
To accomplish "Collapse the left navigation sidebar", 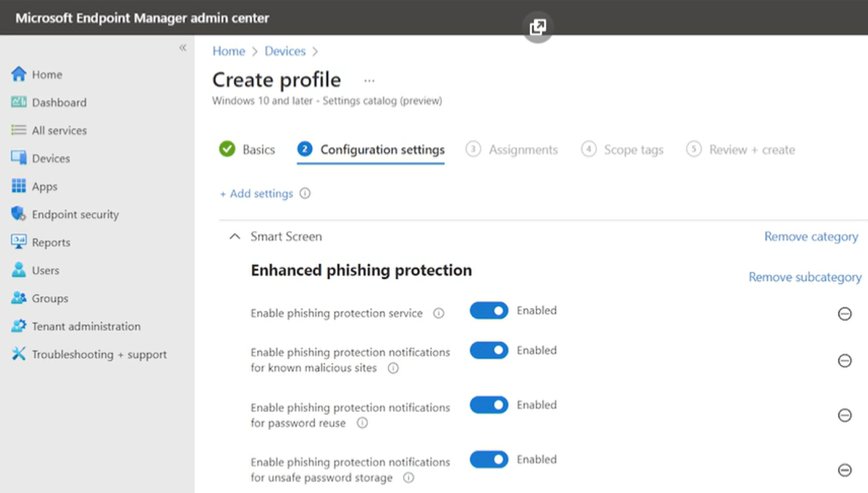I will (183, 47).
